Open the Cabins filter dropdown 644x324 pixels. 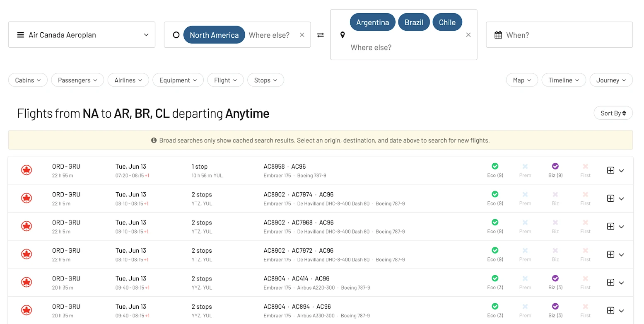point(28,80)
